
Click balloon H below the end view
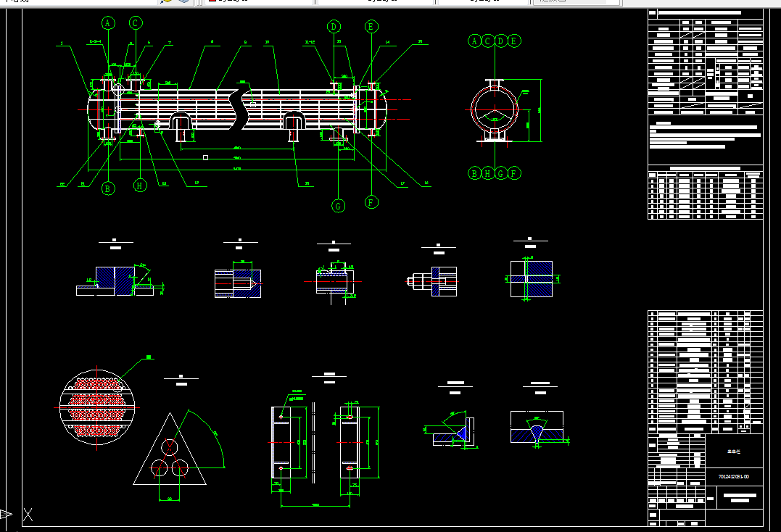tap(487, 173)
